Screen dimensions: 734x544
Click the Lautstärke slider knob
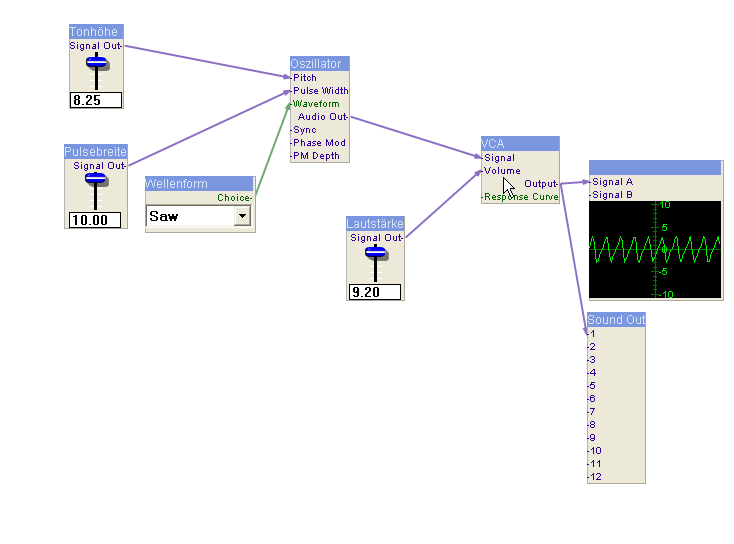[x=376, y=251]
